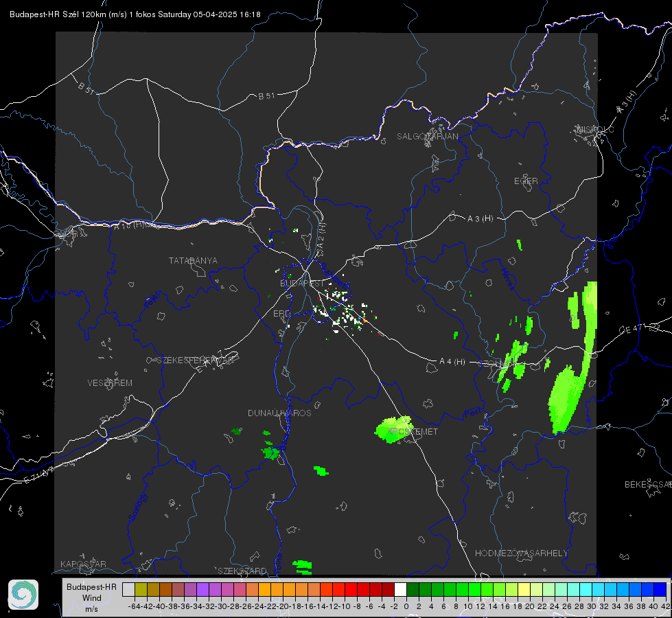The width and height of the screenshot is (672, 618).
Task: Select the ERD city label
Action: 281,314
